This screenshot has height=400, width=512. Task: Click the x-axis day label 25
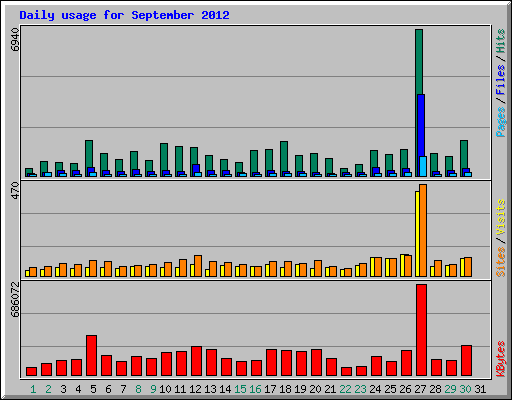click(390, 389)
